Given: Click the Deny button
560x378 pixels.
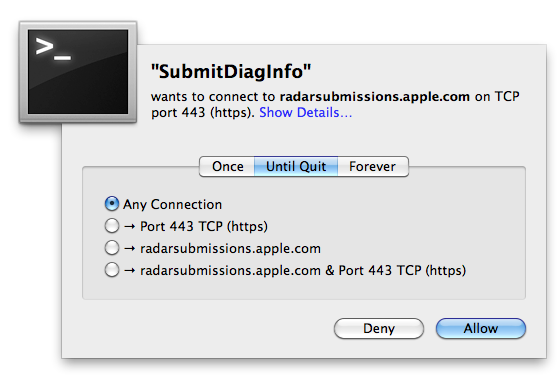Looking at the screenshot, I should click(379, 328).
